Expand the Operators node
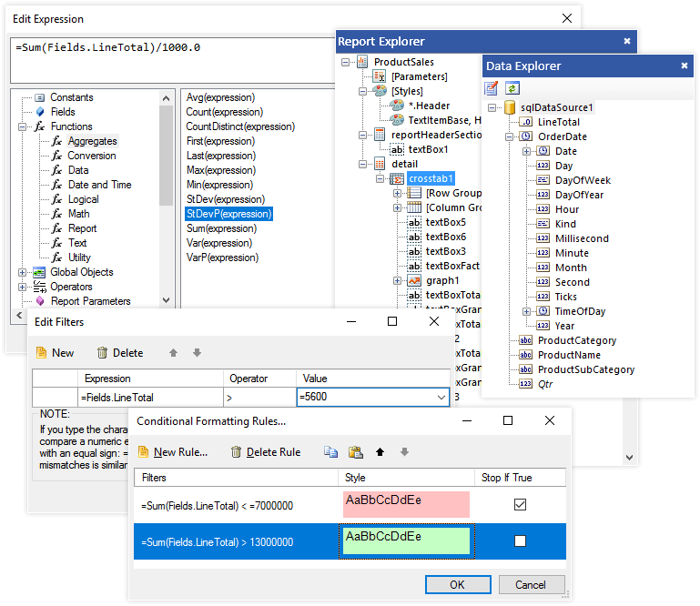Image resolution: width=700 pixels, height=606 pixels. coord(22,287)
